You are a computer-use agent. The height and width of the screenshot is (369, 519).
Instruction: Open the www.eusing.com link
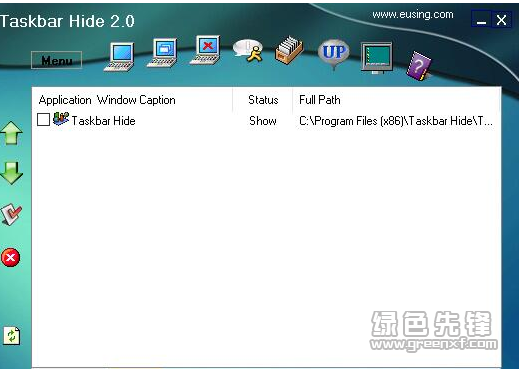point(413,14)
